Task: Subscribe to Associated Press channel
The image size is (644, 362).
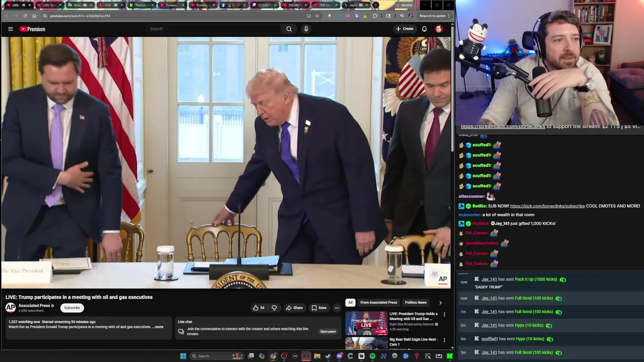Action: pyautogui.click(x=72, y=308)
